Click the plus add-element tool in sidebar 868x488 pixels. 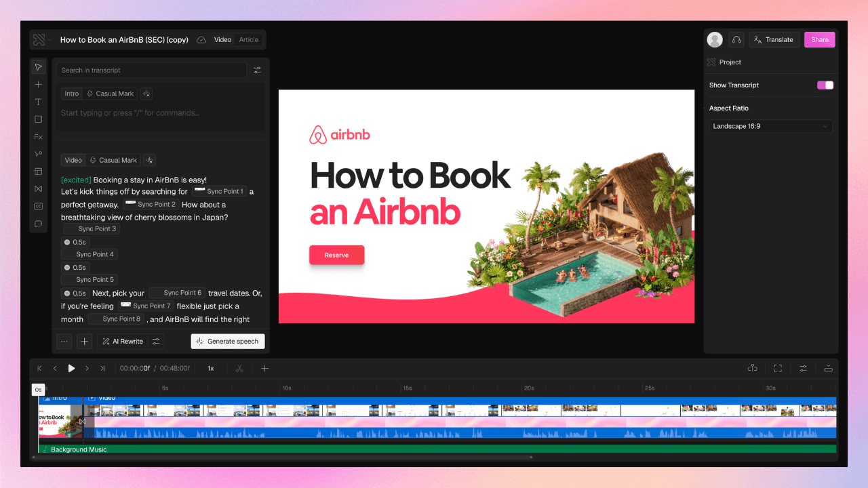pyautogui.click(x=39, y=85)
